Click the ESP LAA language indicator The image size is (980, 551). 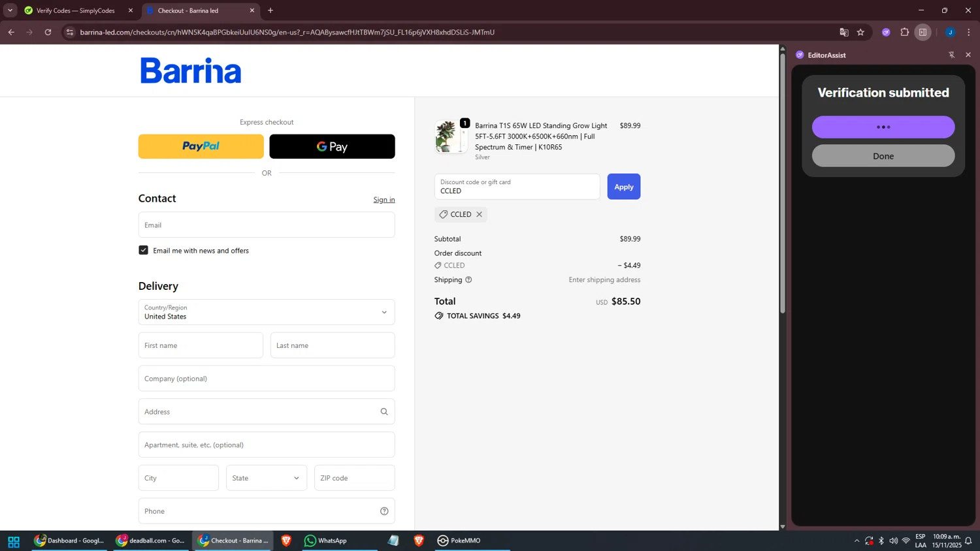click(x=921, y=541)
